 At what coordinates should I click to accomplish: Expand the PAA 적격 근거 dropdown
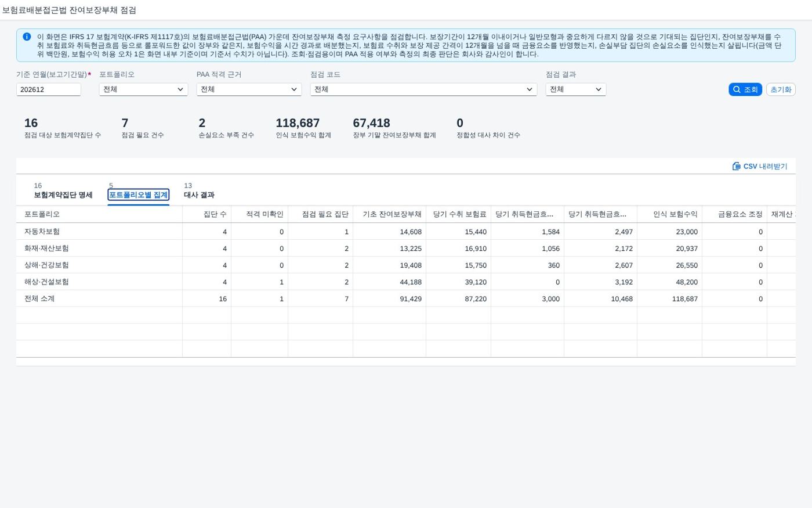click(x=249, y=89)
